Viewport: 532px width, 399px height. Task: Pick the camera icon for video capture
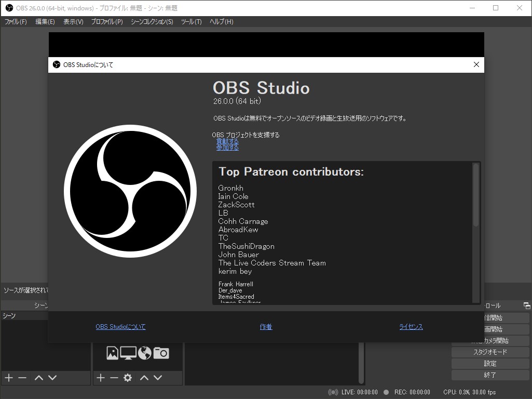161,352
